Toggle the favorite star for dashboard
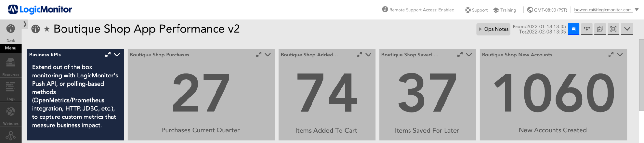The image size is (644, 143). click(47, 29)
